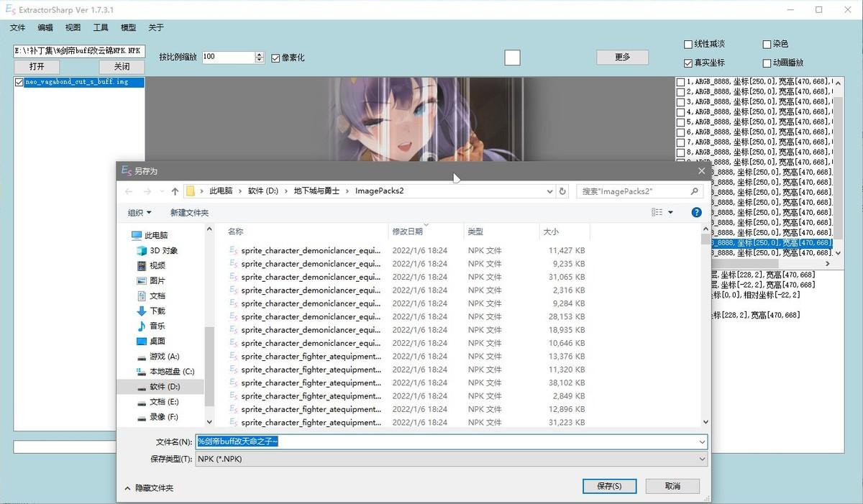Click the yellow folder icon in the address bar
863x504 pixels.
click(x=191, y=191)
